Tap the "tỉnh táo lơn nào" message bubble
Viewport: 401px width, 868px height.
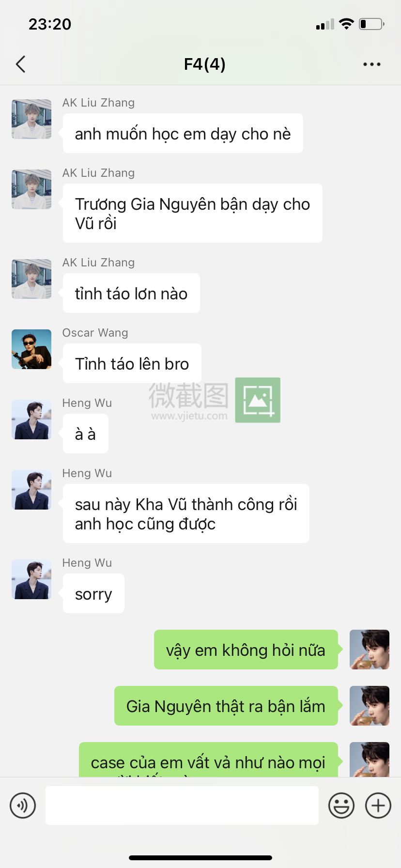131,293
